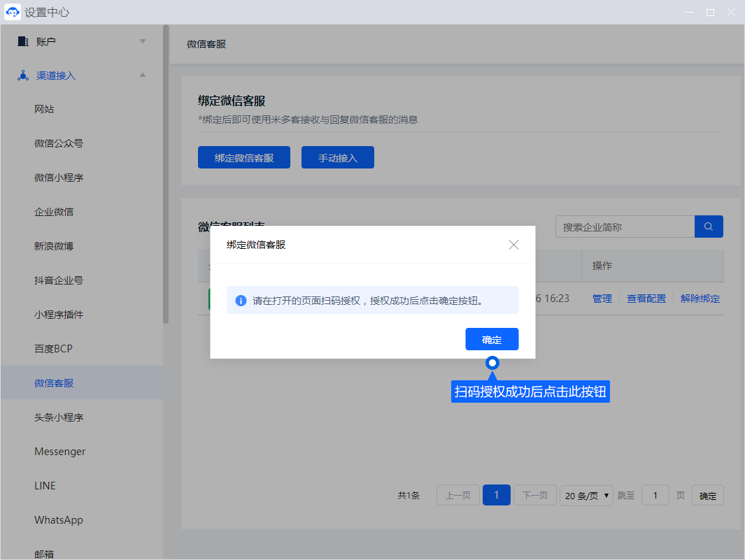Click the search magnifier icon button
This screenshot has width=745, height=560.
(x=709, y=227)
